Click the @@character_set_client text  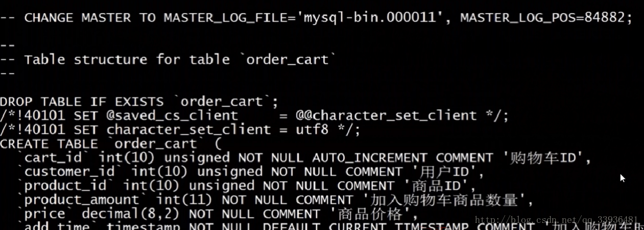tap(386, 116)
